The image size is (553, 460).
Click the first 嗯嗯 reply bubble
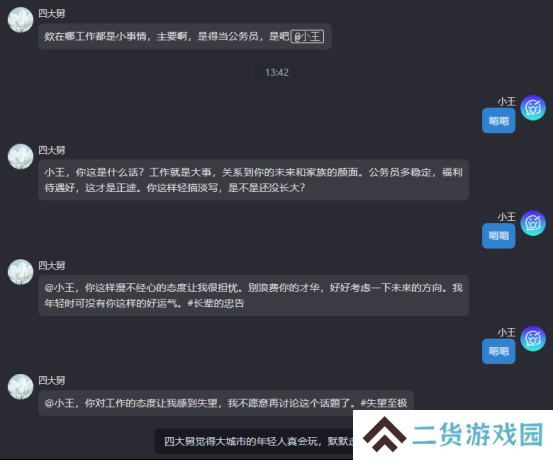(498, 121)
